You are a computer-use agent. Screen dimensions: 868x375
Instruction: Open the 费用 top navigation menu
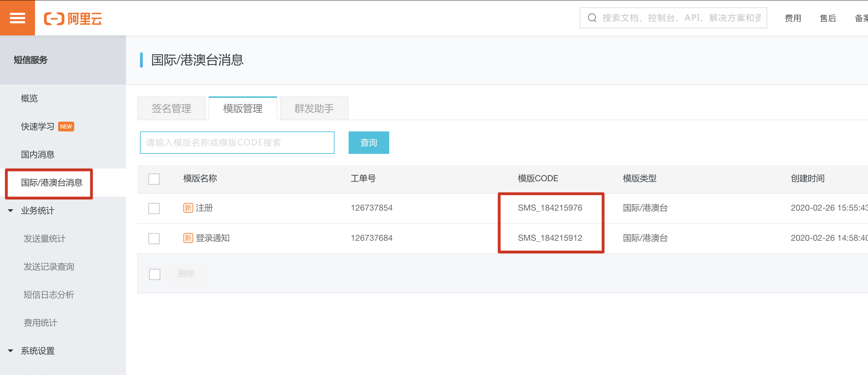[x=793, y=18]
